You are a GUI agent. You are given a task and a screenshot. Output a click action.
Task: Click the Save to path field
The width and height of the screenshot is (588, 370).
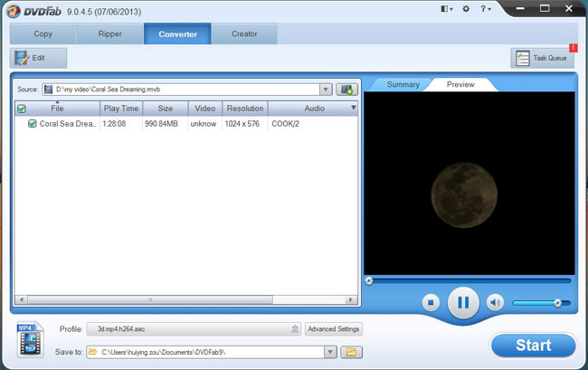[205, 352]
